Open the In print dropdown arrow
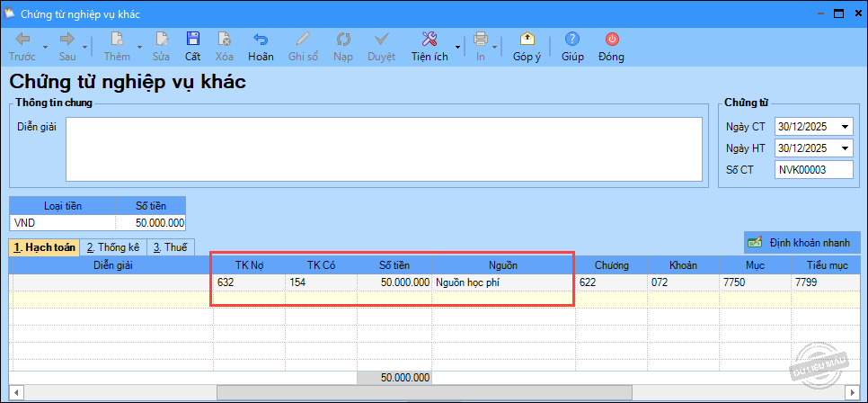This screenshot has width=868, height=403. pos(496,47)
